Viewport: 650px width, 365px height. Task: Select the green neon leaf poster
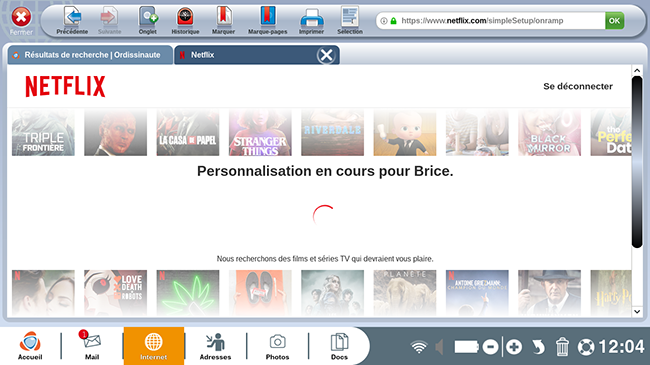[188, 293]
